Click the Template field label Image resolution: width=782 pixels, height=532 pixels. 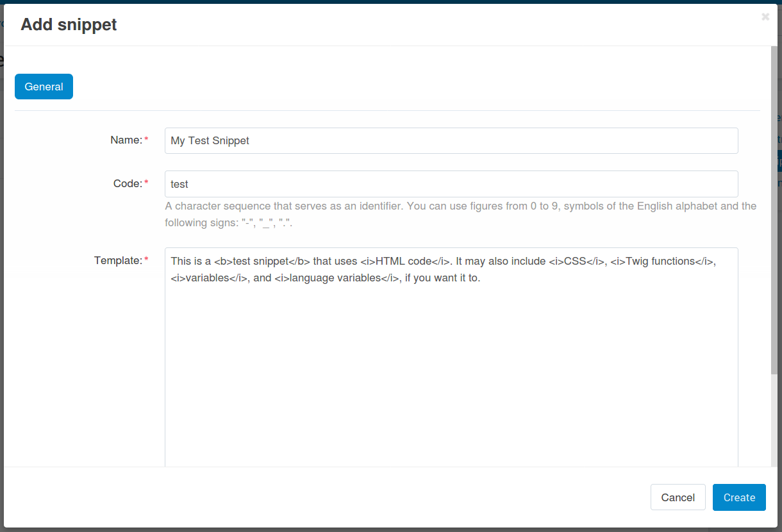pos(118,260)
